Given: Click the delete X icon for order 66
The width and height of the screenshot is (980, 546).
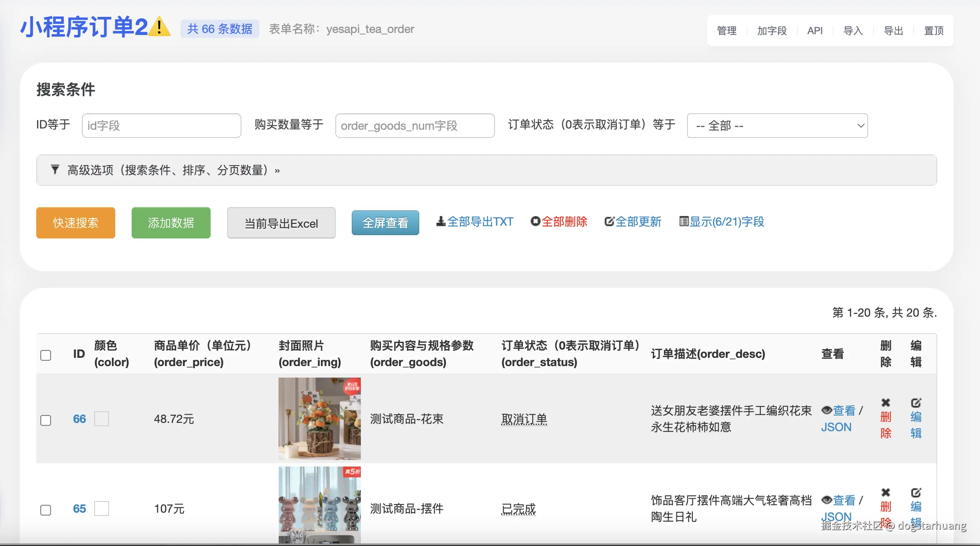Looking at the screenshot, I should (885, 403).
